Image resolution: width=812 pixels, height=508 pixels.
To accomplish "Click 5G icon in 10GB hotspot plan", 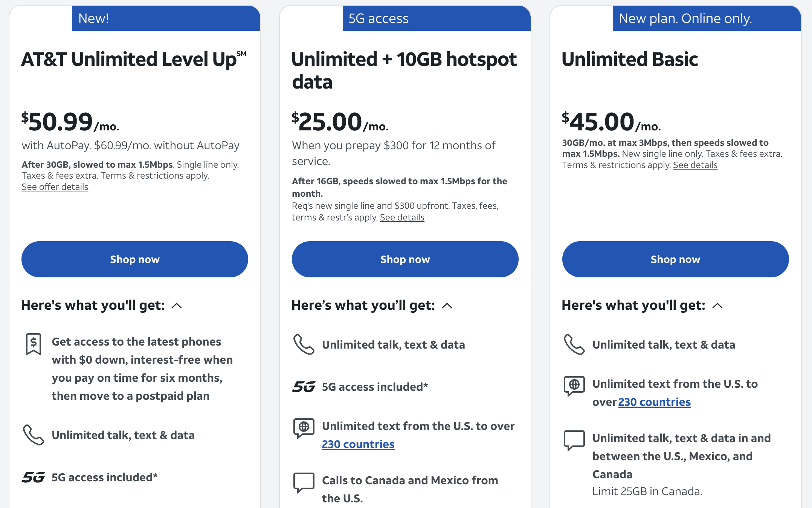I will pyautogui.click(x=304, y=387).
